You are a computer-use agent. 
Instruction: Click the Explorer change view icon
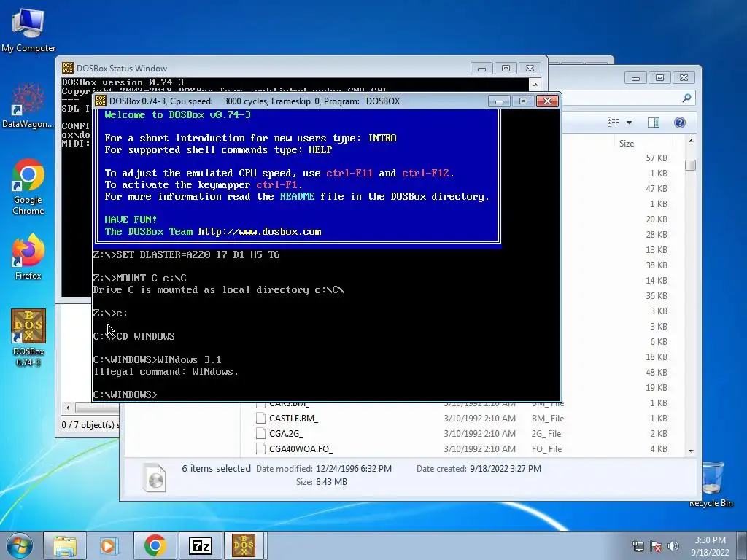[x=614, y=122]
